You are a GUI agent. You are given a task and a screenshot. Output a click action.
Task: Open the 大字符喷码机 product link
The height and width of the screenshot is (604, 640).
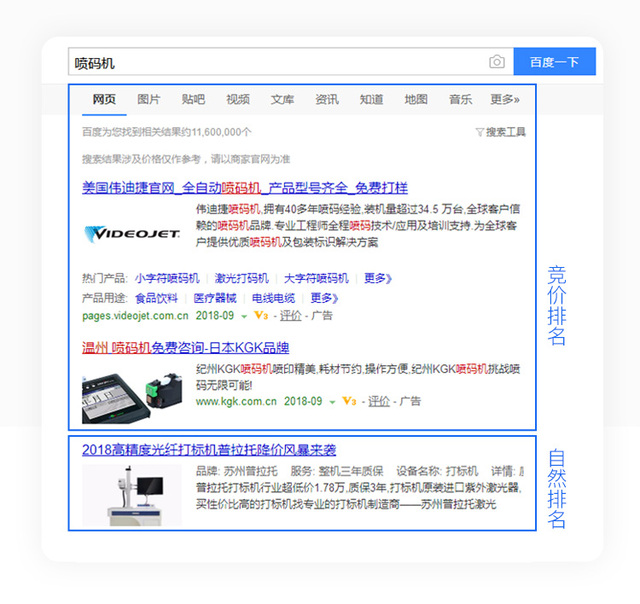click(316, 278)
